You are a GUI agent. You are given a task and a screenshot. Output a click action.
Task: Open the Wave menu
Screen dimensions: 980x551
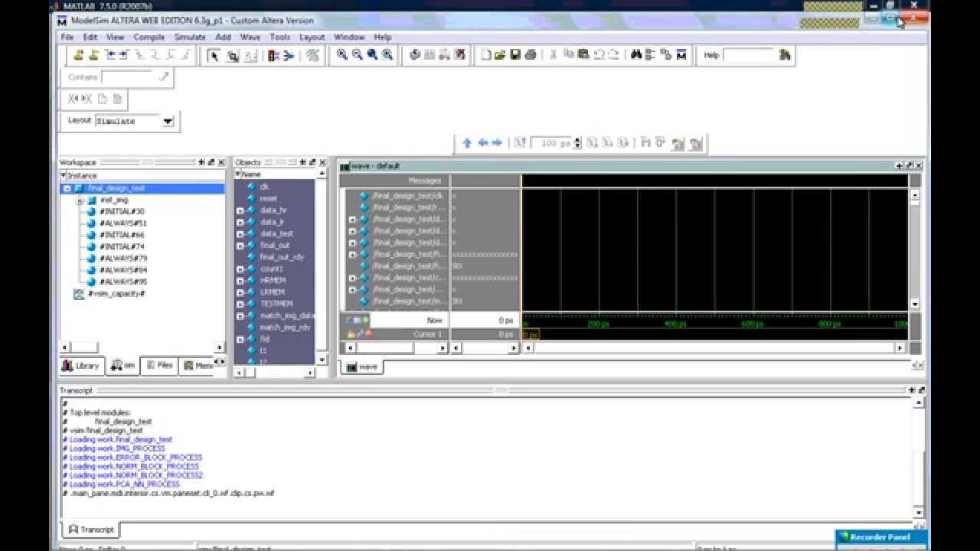pyautogui.click(x=250, y=37)
